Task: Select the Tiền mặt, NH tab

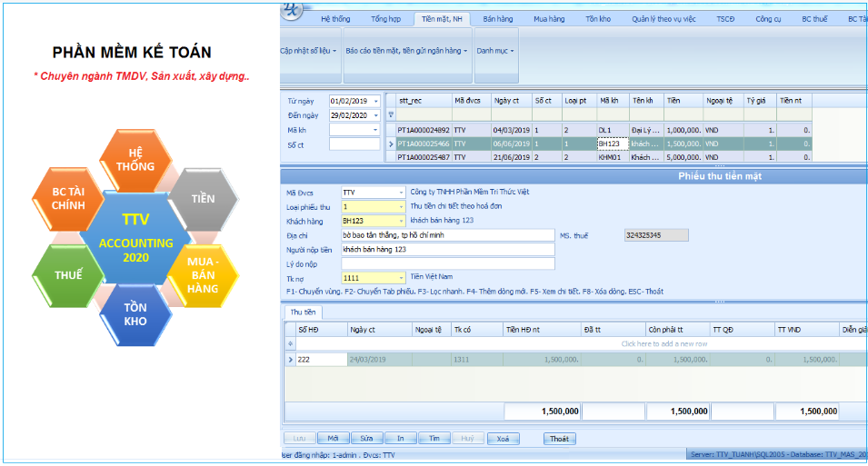Action: point(442,19)
